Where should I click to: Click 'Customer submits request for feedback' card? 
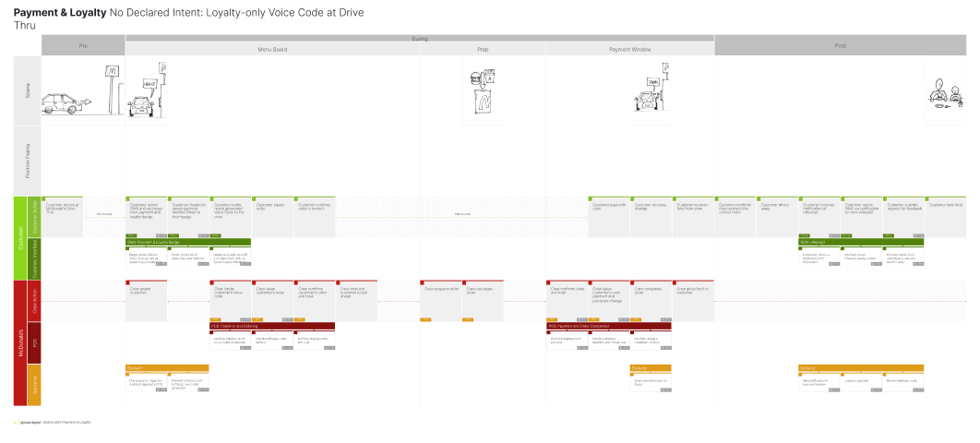903,217
